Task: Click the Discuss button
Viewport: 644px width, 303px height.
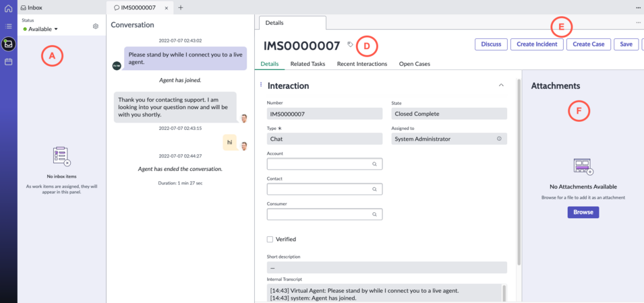Action: coord(491,44)
